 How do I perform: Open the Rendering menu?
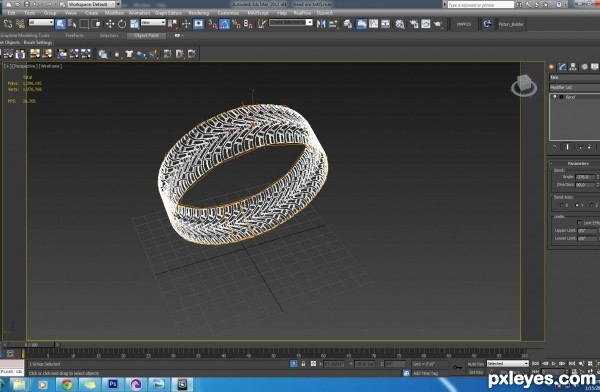point(199,13)
